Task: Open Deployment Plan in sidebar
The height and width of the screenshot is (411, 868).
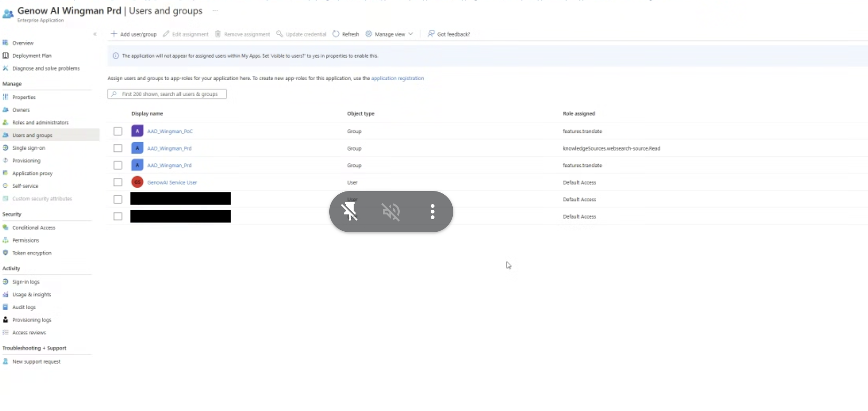Action: 32,55
